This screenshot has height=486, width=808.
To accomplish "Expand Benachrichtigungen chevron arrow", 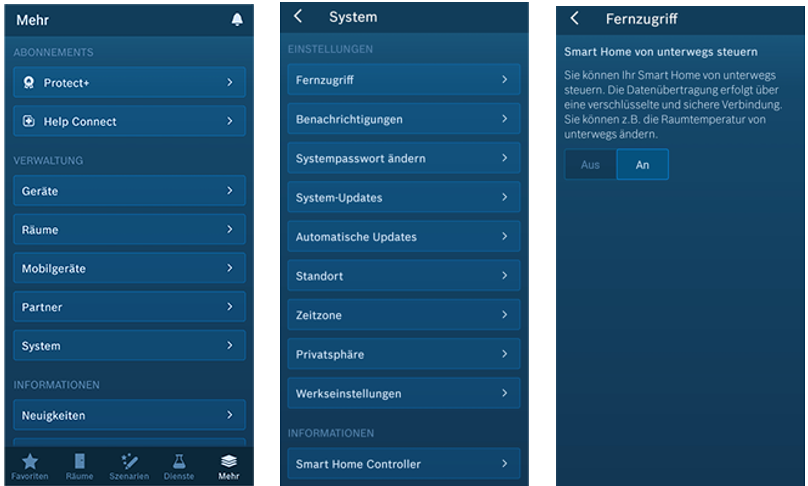I will 504,119.
